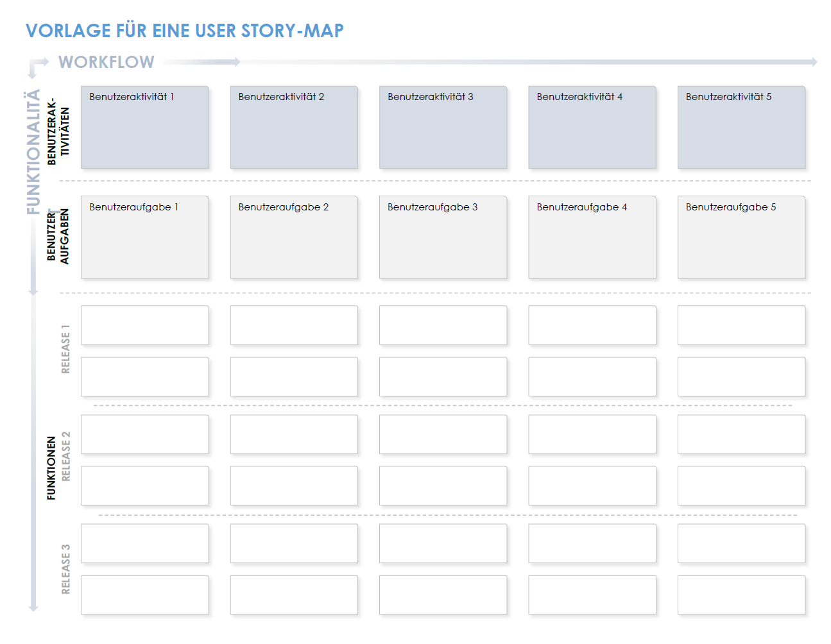The image size is (831, 644).
Task: Click first Release 2 card below Benutzeraufgabe 4
Action: tap(592, 434)
